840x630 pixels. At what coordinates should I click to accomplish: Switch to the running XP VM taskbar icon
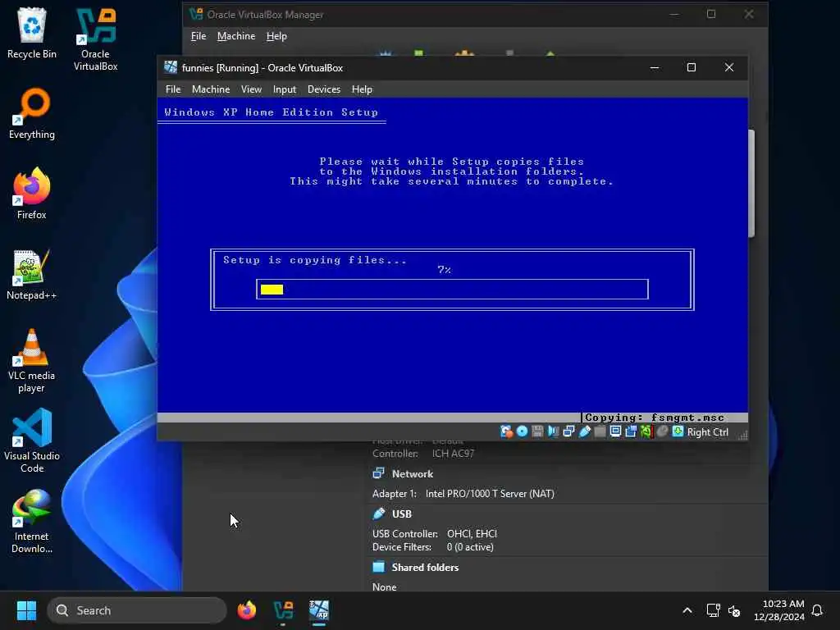[x=319, y=610]
